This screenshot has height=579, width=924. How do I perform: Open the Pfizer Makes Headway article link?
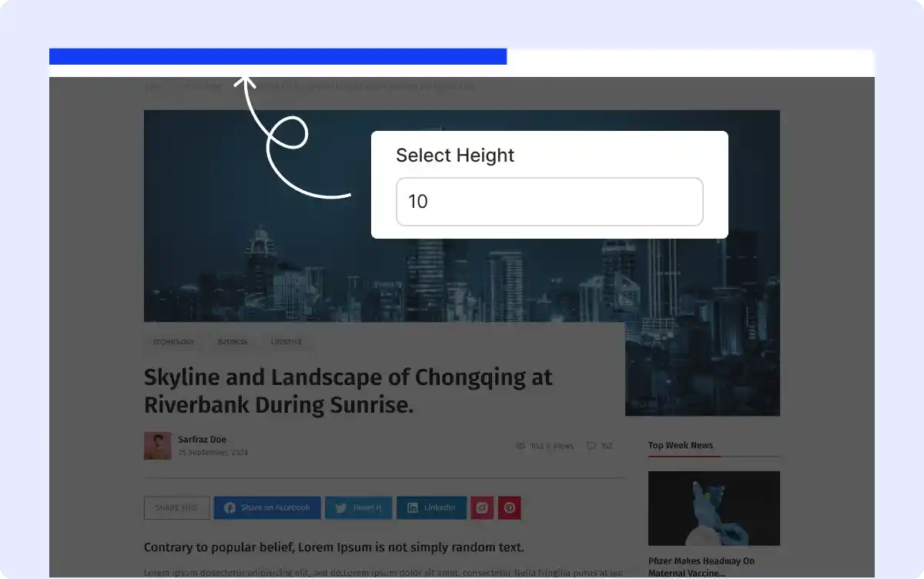coord(701,567)
